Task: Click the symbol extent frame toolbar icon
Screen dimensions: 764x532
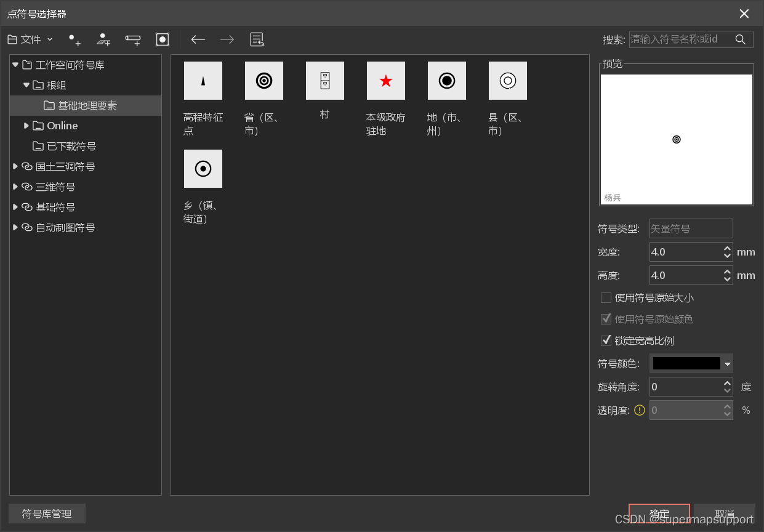Action: tap(162, 39)
